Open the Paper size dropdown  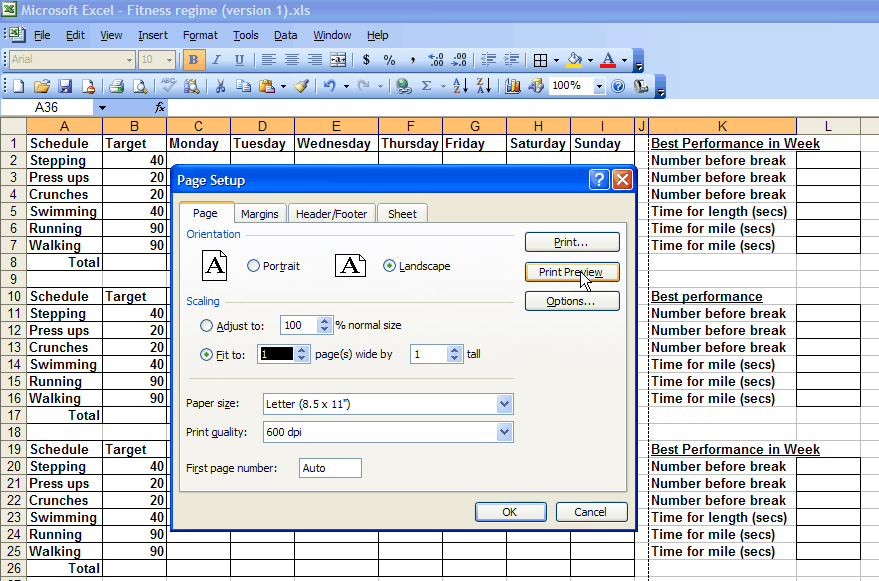point(504,404)
